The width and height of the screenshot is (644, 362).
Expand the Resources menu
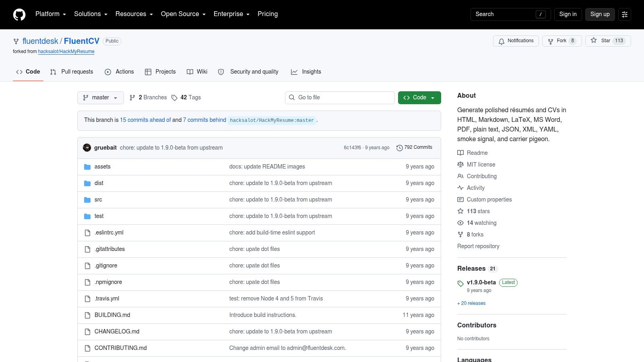pos(134,14)
